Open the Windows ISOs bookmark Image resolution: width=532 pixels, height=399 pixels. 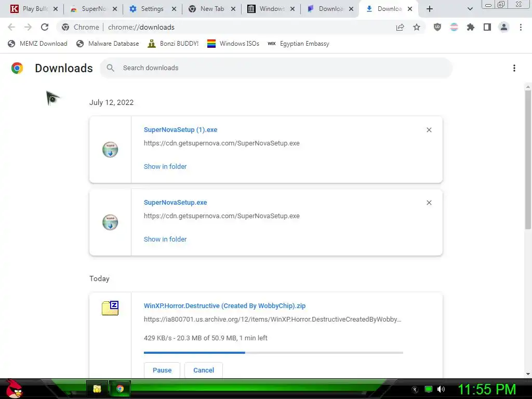233,44
